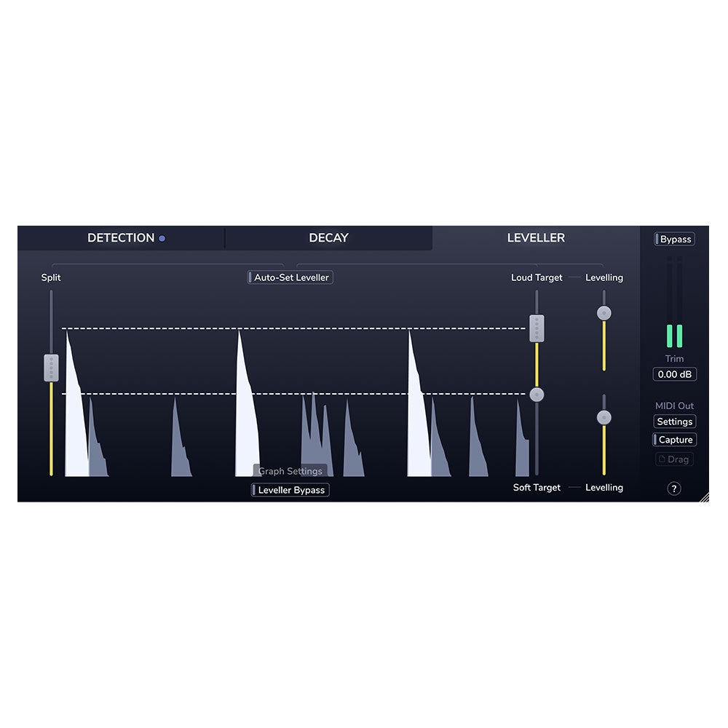Enable the Bypass toggle

[674, 239]
